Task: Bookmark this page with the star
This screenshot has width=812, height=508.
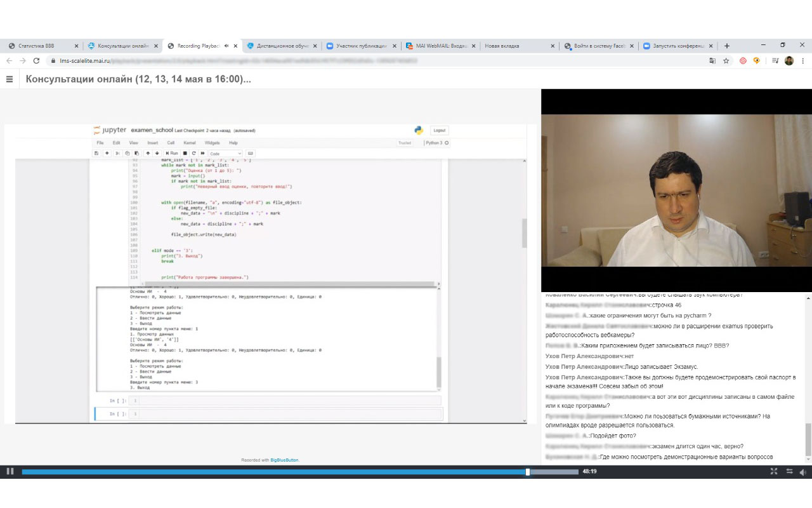Action: (726, 61)
